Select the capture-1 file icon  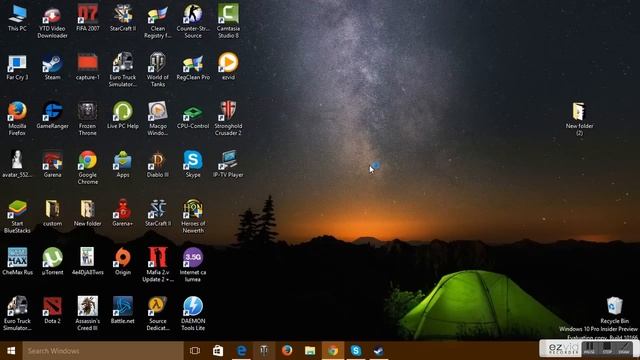[x=88, y=67]
